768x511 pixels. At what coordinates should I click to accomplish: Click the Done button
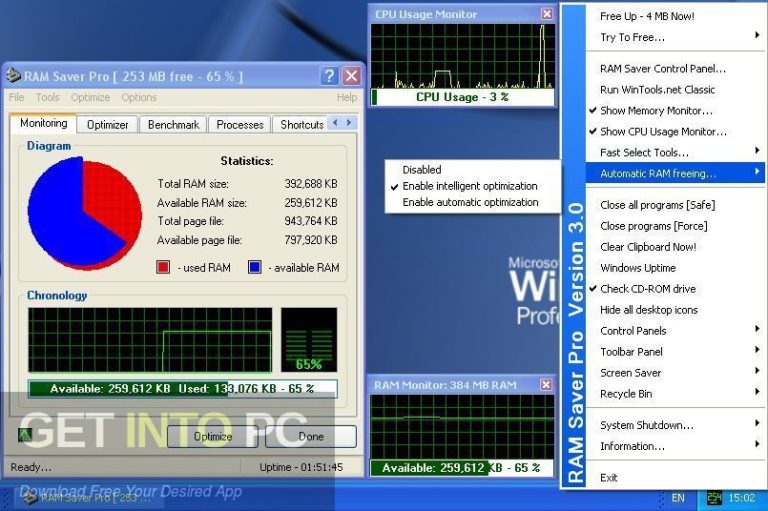tap(311, 437)
